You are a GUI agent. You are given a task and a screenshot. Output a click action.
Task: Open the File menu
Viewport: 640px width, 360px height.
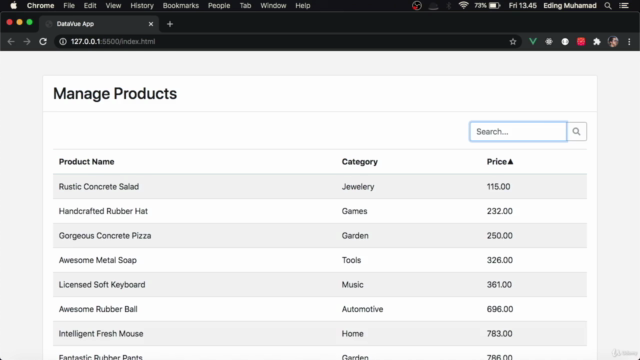[x=69, y=6]
